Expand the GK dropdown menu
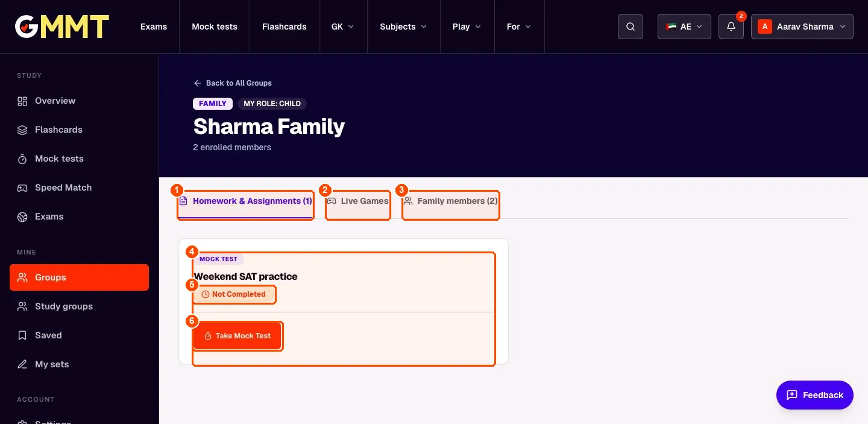Screen dimensions: 868x424 (x=342, y=27)
